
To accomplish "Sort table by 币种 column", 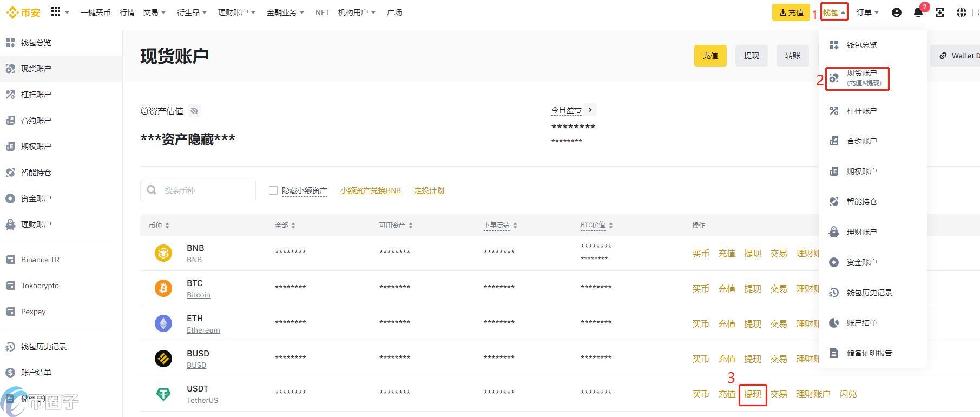I will [x=159, y=225].
